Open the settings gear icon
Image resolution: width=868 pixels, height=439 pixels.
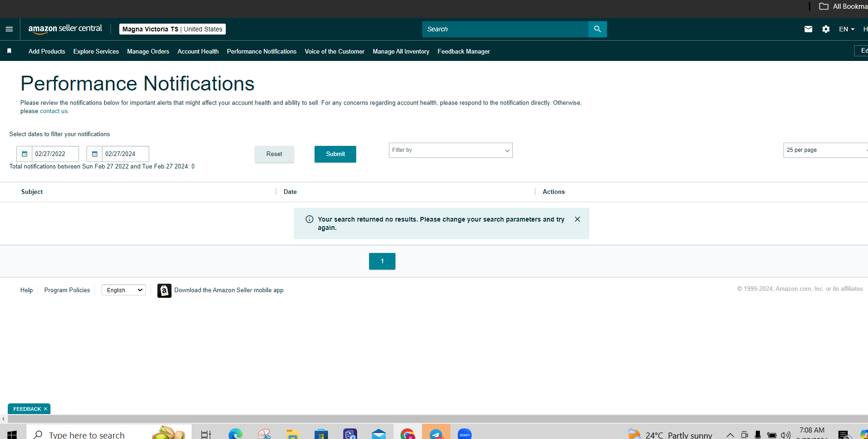coord(826,29)
